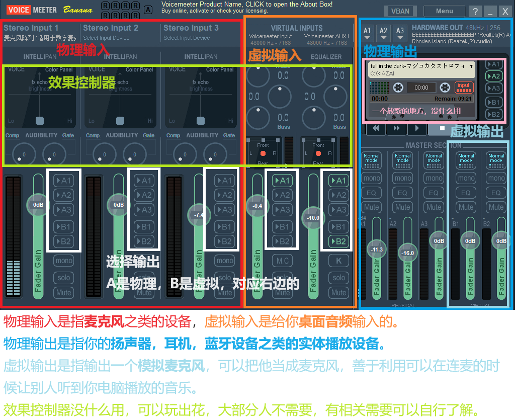Click VOICE label on Stereo Input 3 panel
Viewport: 515px width, 420px height.
177,69
